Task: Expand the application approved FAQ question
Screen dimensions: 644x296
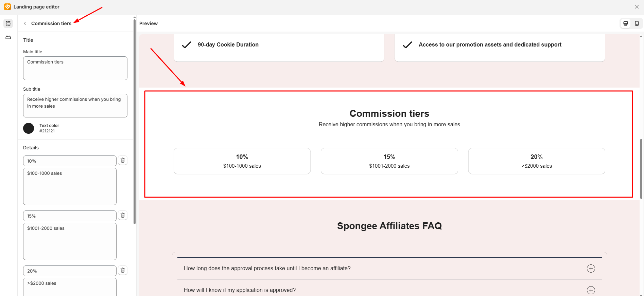Action: click(591, 290)
